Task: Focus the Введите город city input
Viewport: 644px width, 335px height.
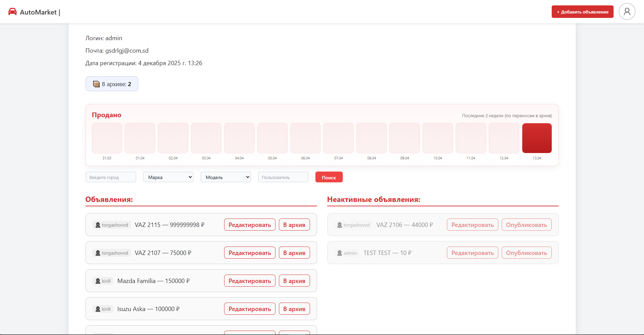Action: point(111,177)
